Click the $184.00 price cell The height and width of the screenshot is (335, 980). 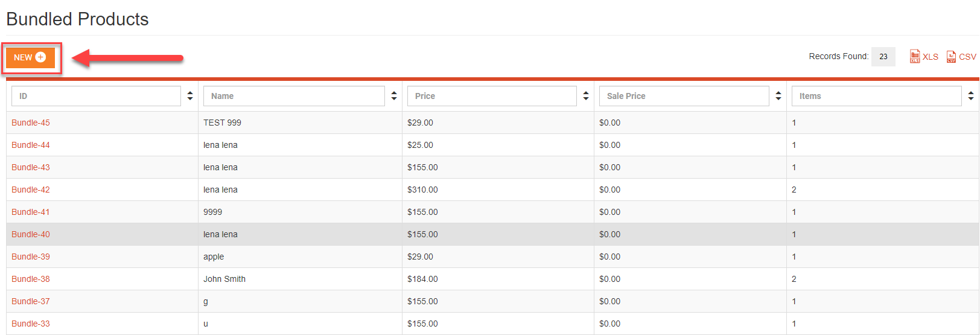pyautogui.click(x=498, y=279)
